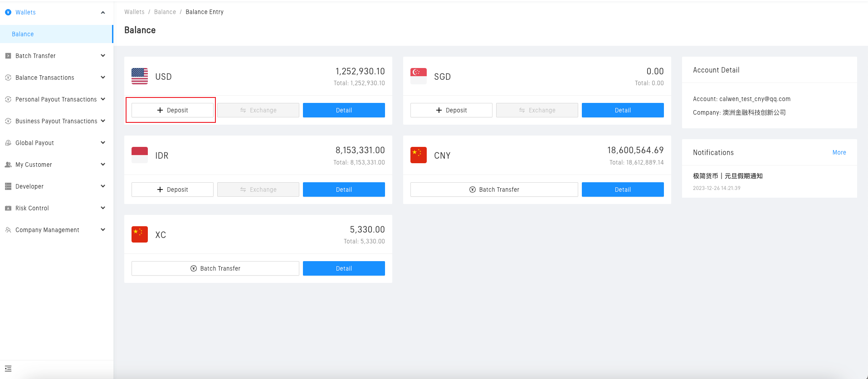
Task: Click the USD flag icon
Action: (x=140, y=76)
